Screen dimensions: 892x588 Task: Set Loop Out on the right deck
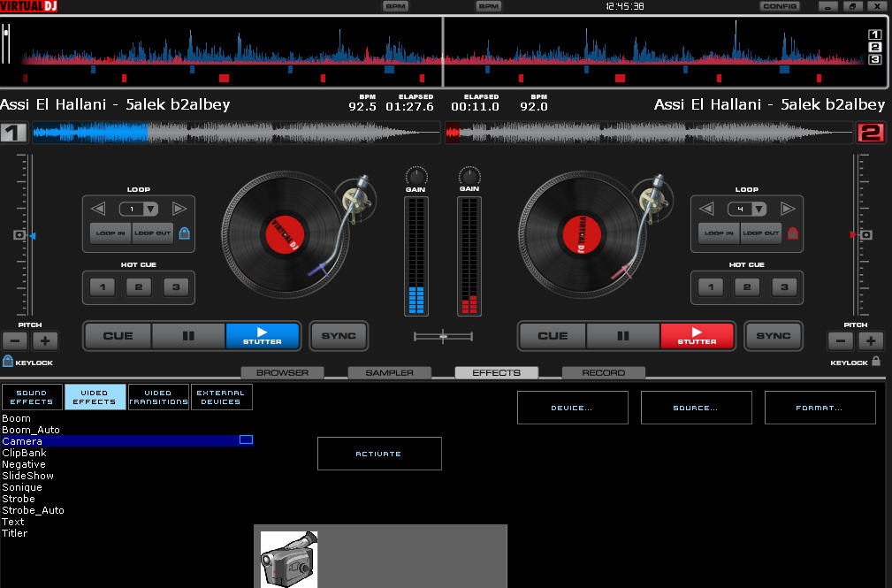pos(761,233)
